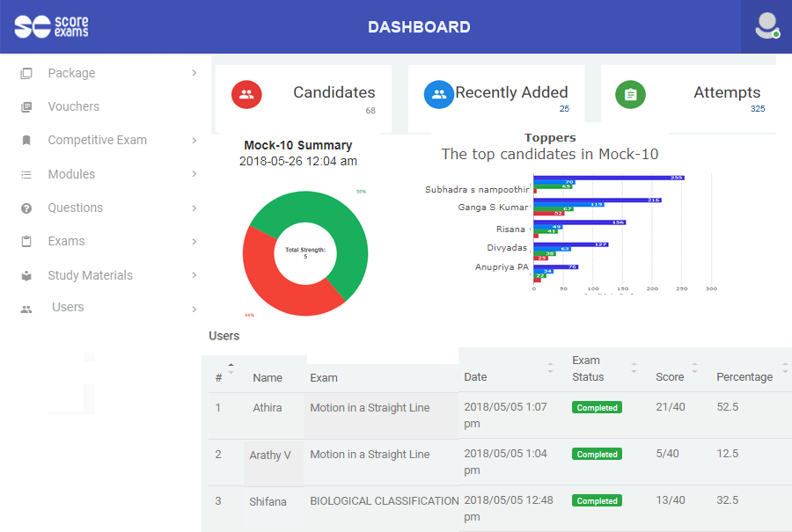The width and height of the screenshot is (792, 532).
Task: Click Athira's Completed status badge
Action: pyautogui.click(x=597, y=407)
